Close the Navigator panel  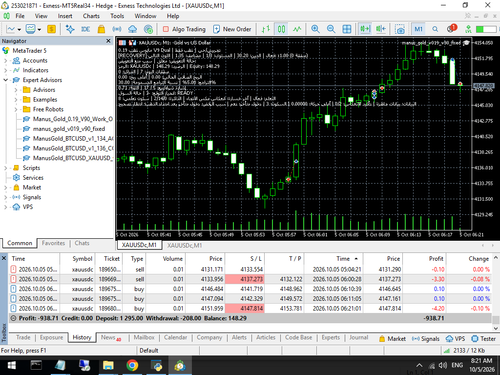[108, 41]
